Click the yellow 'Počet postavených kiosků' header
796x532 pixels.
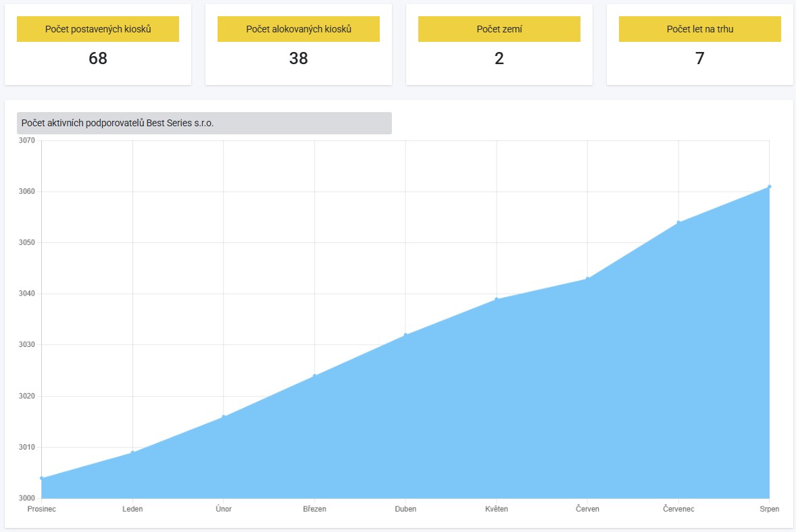[98, 29]
